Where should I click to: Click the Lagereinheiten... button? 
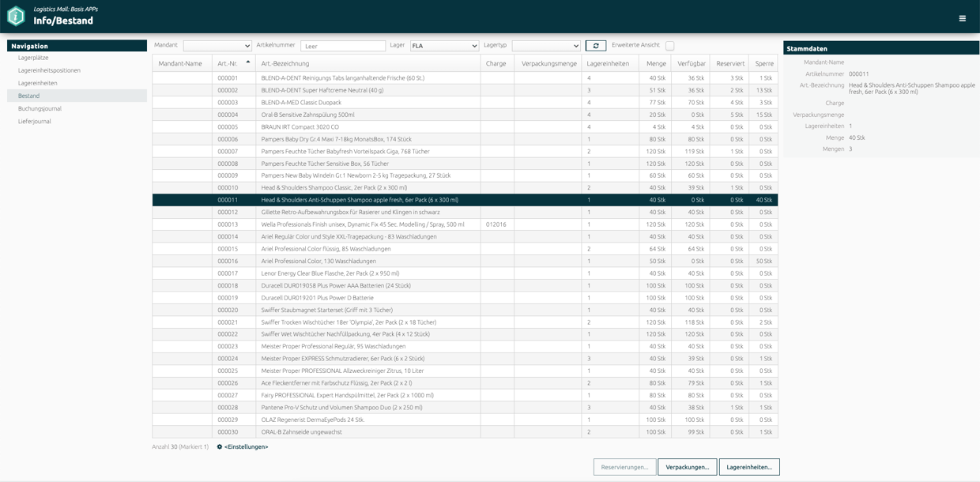[749, 467]
